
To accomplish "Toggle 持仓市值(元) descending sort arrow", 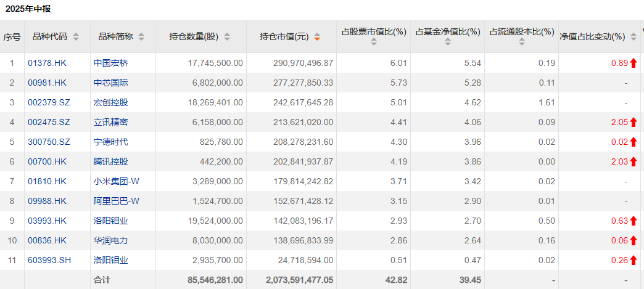I will [x=317, y=37].
